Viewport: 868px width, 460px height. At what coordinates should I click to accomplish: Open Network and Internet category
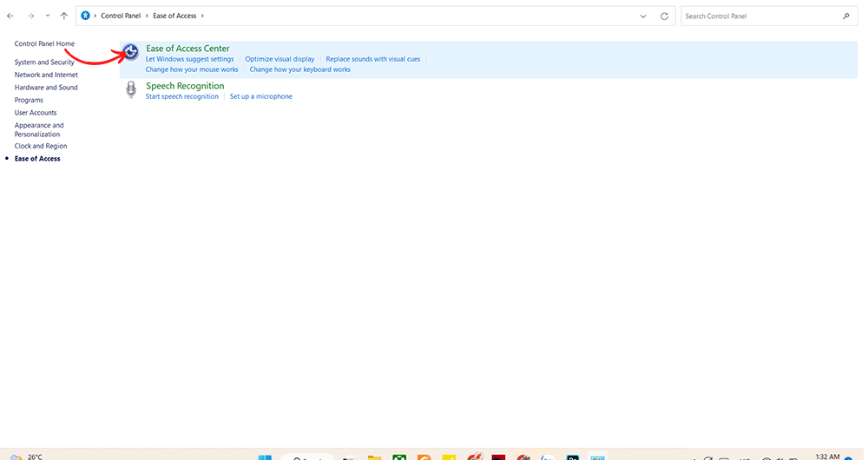(46, 75)
